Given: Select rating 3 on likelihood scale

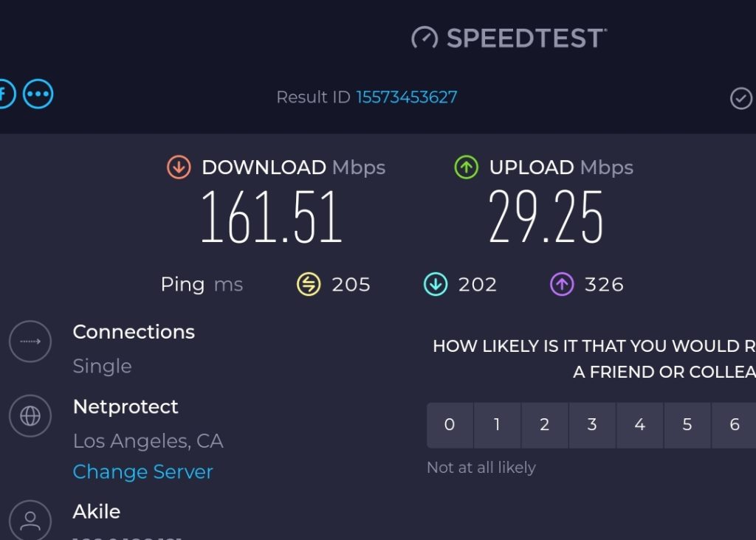Looking at the screenshot, I should coord(592,425).
